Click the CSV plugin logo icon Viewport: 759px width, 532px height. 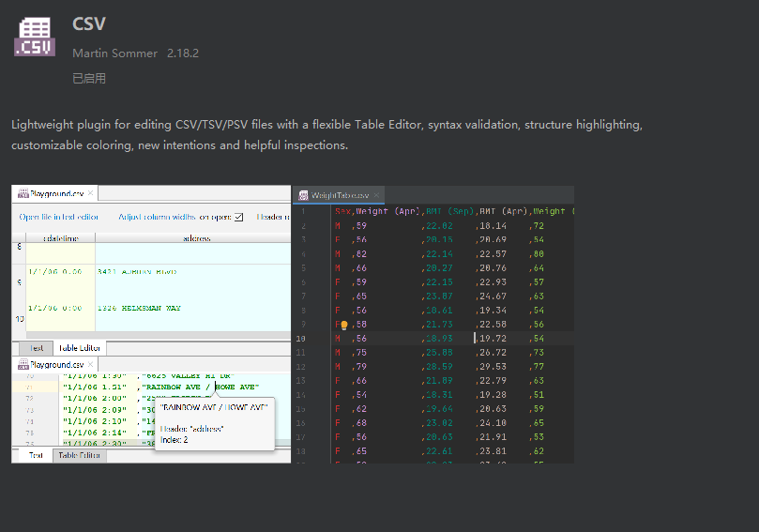tap(35, 37)
